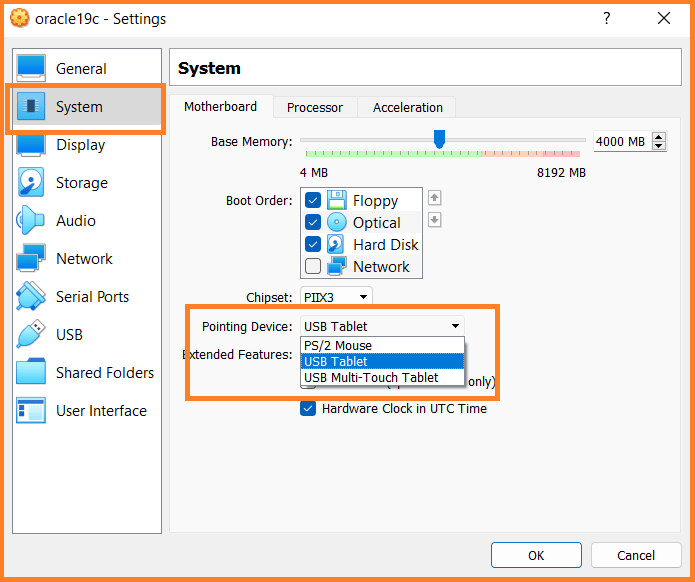Close the Settings dialog window

tap(664, 18)
